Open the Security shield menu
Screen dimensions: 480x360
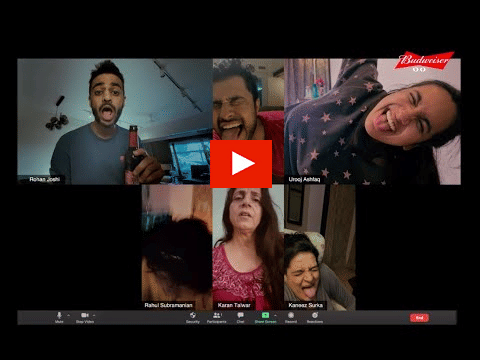click(193, 317)
